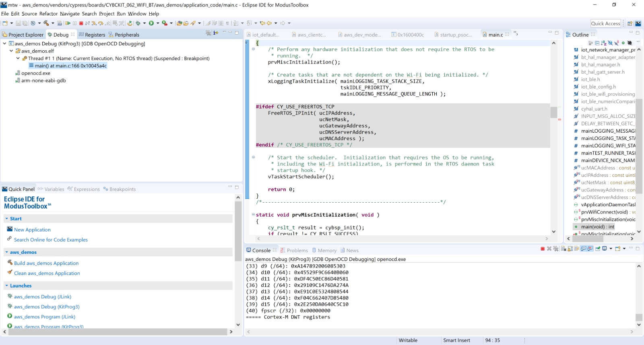Open the Run button dropdown arrow
The image size is (644, 345).
click(x=158, y=23)
